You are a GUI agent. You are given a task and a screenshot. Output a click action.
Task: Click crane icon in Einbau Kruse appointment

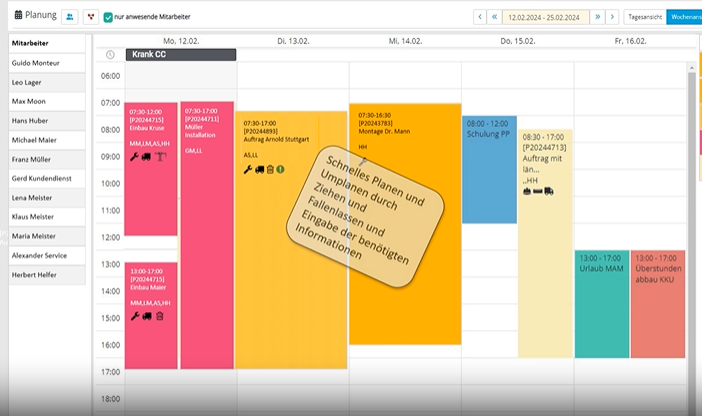[160, 157]
